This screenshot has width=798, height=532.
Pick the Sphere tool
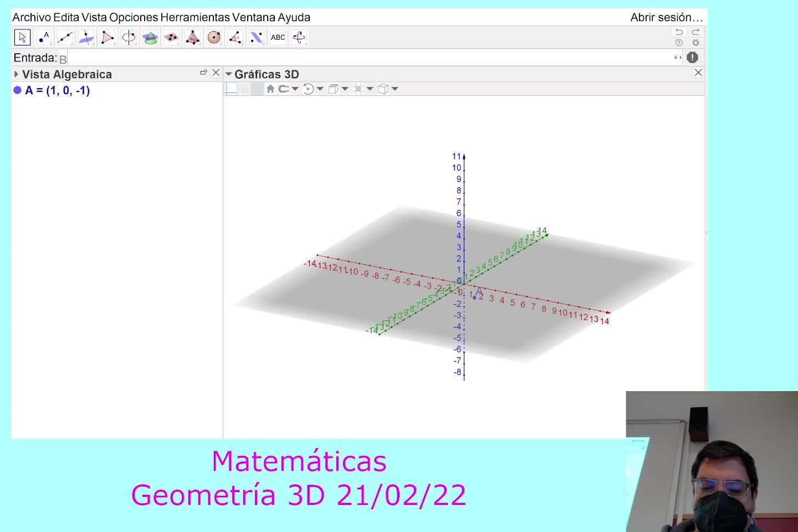pos(214,38)
